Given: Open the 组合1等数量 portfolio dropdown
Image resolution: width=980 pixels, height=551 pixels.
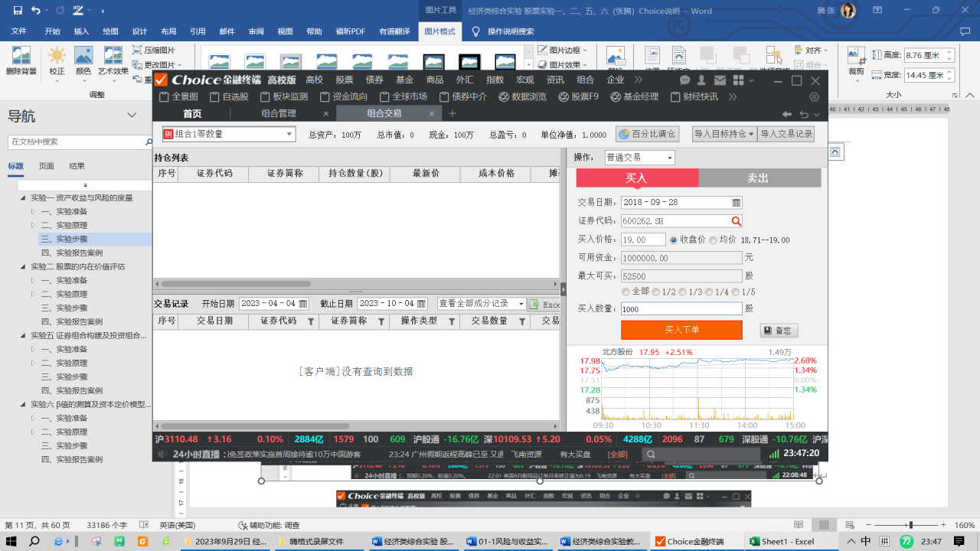Looking at the screenshot, I should (x=289, y=134).
